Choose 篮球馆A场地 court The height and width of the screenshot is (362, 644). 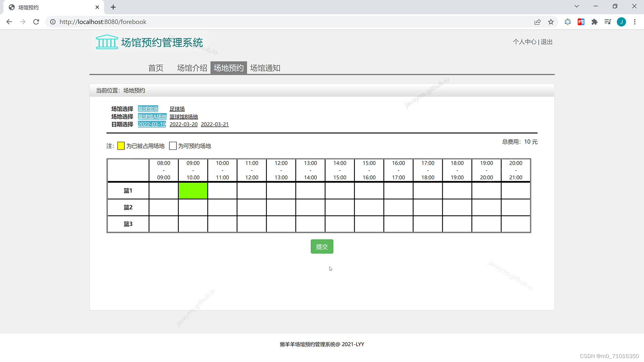[152, 116]
